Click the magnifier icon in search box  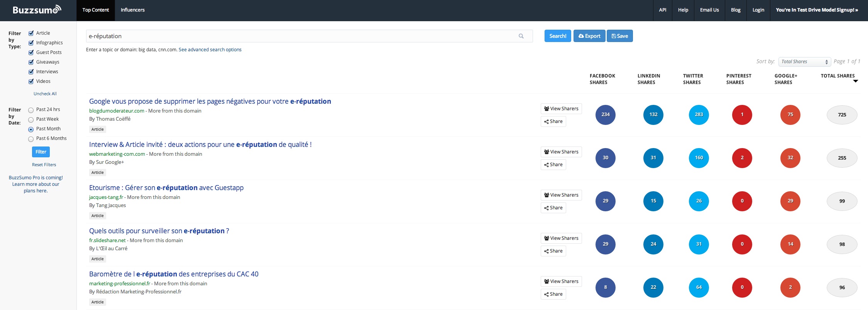click(521, 36)
